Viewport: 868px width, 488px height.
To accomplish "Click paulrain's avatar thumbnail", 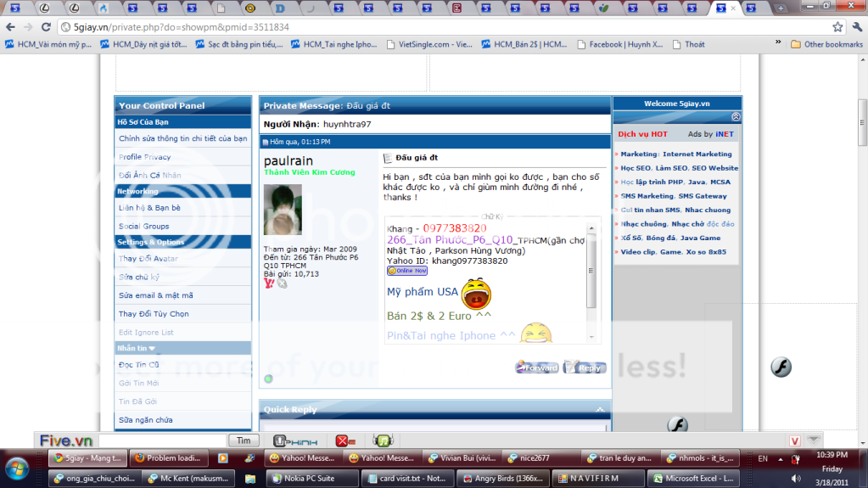I will tap(282, 210).
